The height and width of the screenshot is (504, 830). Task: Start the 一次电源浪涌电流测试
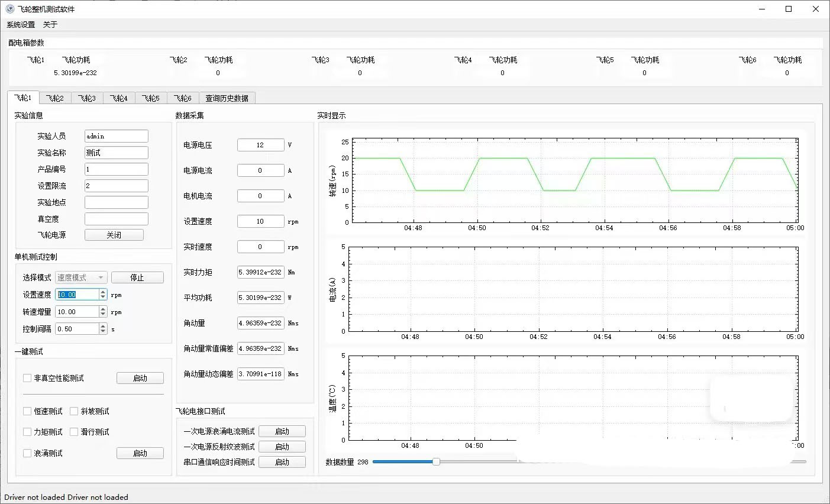282,431
